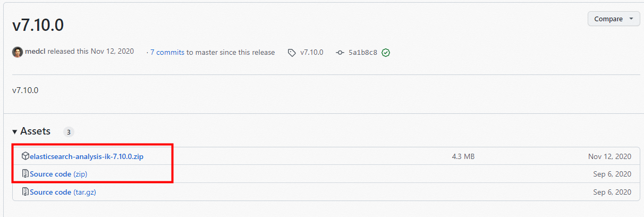Click the file icon beside Source code (zip)

coord(25,174)
